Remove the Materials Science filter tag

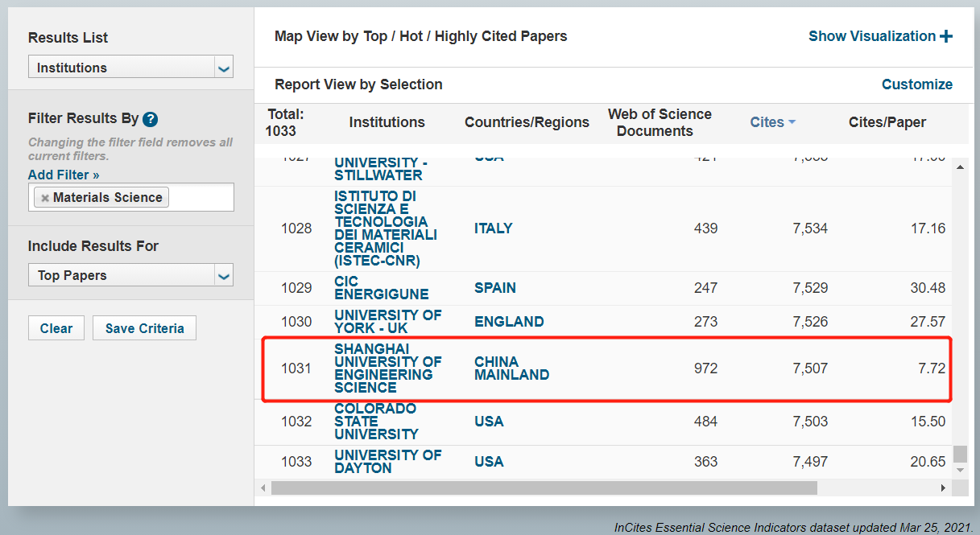45,198
